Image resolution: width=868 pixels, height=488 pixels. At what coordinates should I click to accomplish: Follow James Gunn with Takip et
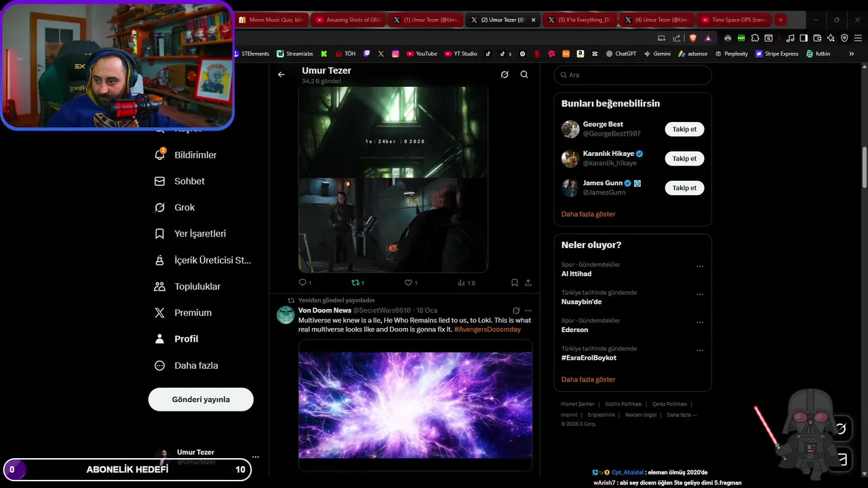point(684,188)
